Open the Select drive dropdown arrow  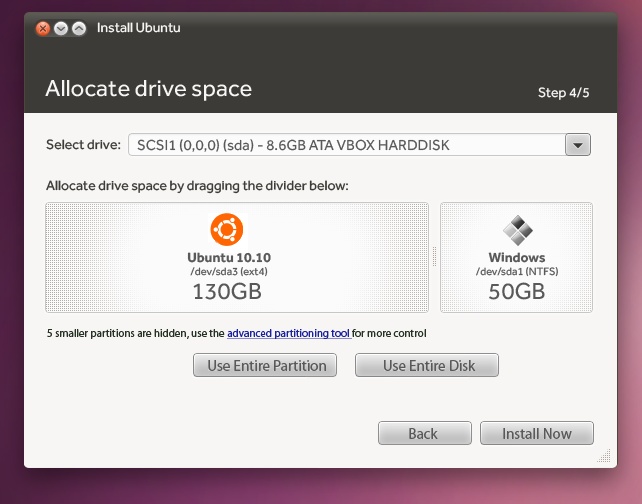click(x=578, y=145)
